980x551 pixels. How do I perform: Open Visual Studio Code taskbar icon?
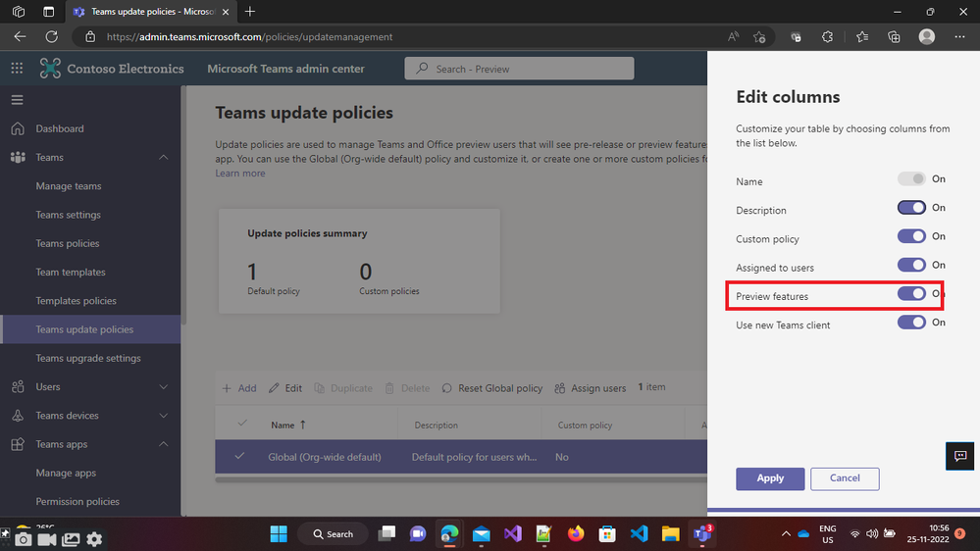pos(639,534)
